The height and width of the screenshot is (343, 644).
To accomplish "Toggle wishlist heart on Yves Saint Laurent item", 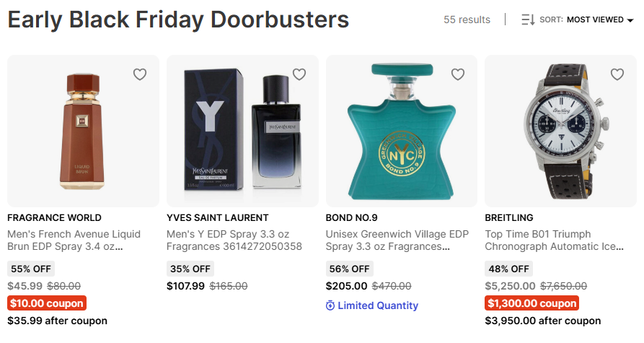I will (299, 74).
